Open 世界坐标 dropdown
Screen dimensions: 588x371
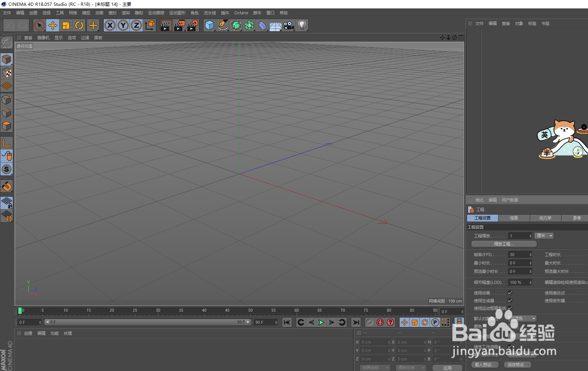tap(375, 368)
